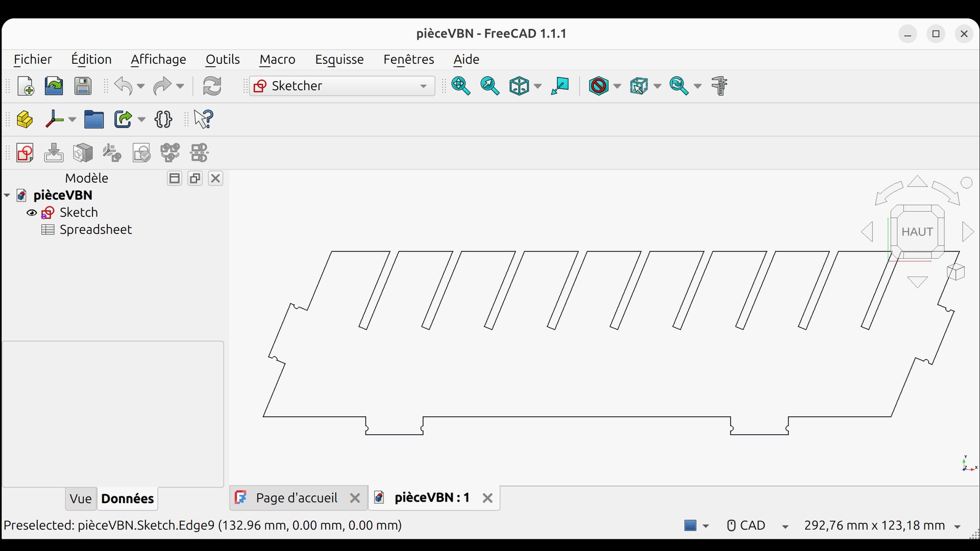The height and width of the screenshot is (551, 980).
Task: Create a group with the blue folder icon
Action: [94, 119]
